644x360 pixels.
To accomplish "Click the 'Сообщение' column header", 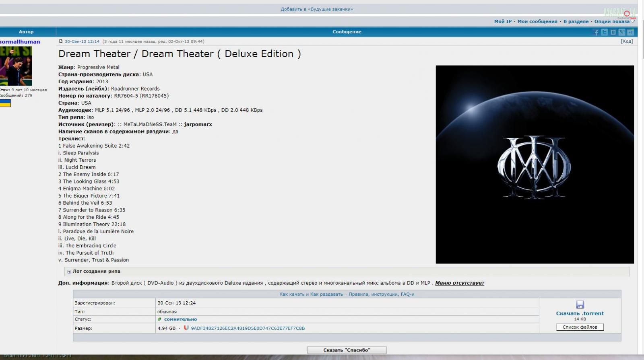I will pos(347,32).
